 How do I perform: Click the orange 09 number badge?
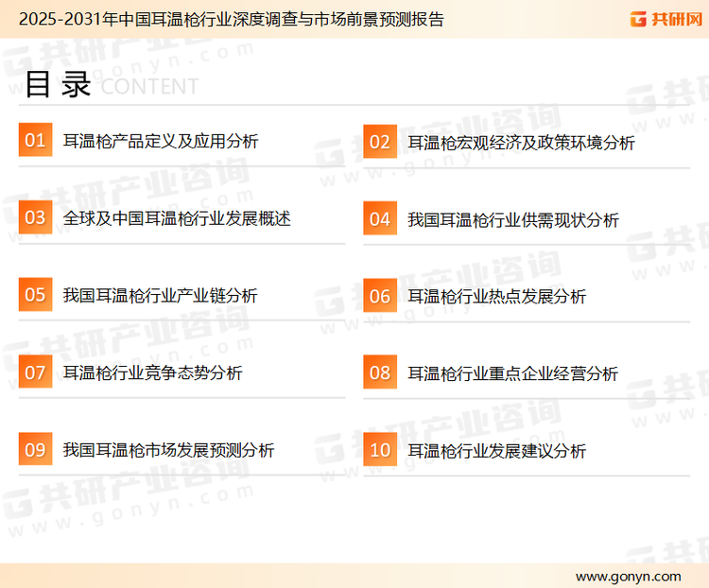pos(35,449)
